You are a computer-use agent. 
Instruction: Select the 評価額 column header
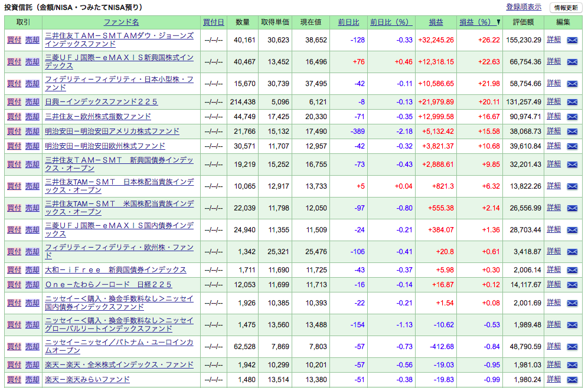[x=523, y=22]
